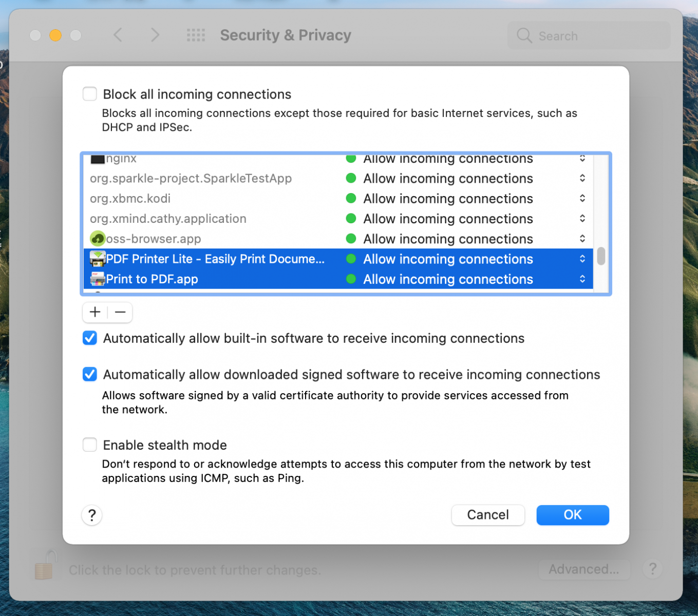Click the app list scrollbar thumb

coord(601,256)
